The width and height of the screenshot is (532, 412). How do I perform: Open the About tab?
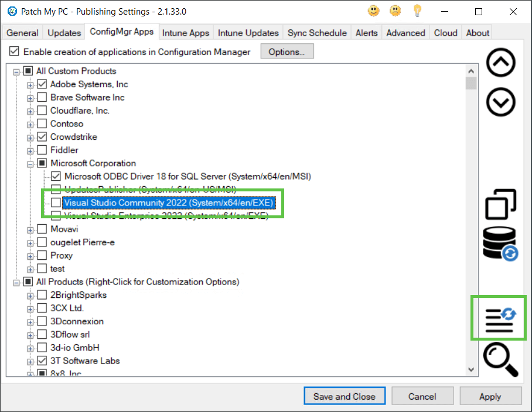click(x=478, y=33)
